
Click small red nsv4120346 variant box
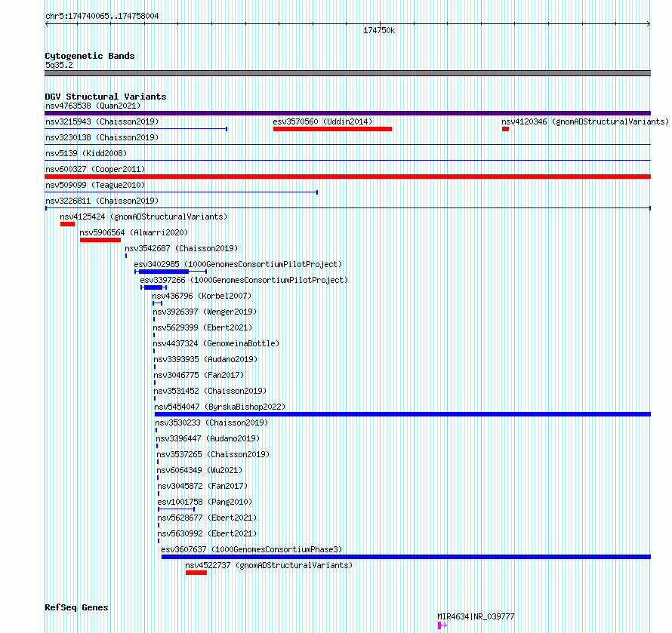(x=505, y=129)
